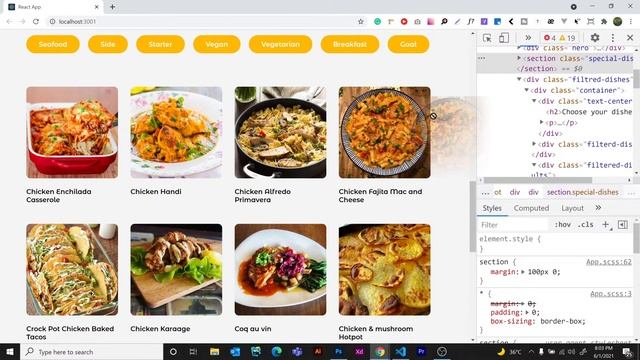Collapse the div filtred-dishes node
The height and width of the screenshot is (360, 640).
pyautogui.click(x=519, y=80)
